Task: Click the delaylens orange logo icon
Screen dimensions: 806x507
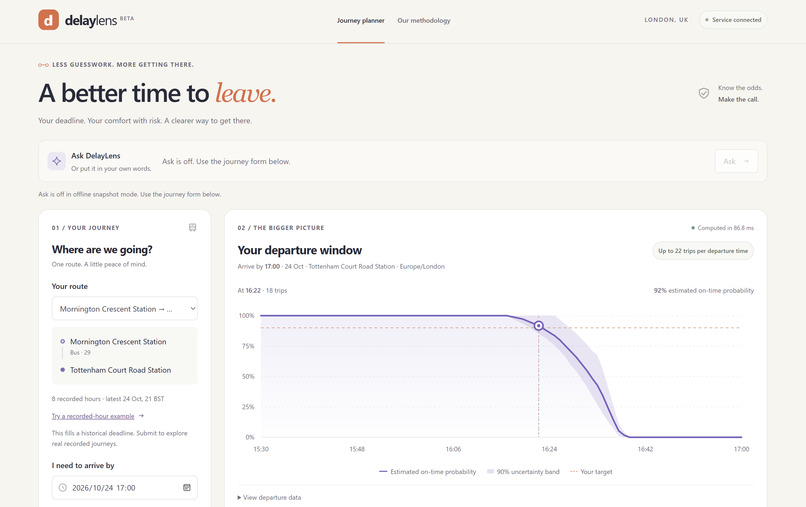Action: [48, 20]
